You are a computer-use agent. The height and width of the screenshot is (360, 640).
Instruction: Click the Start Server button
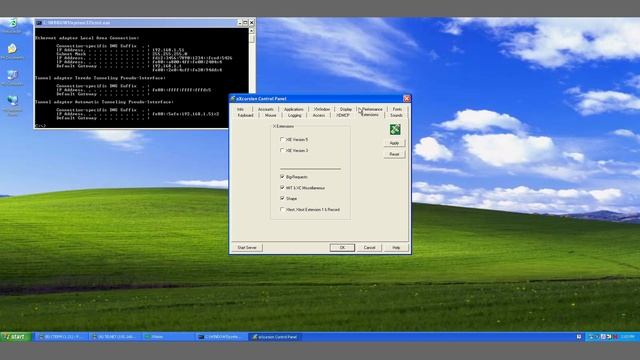pos(247,248)
